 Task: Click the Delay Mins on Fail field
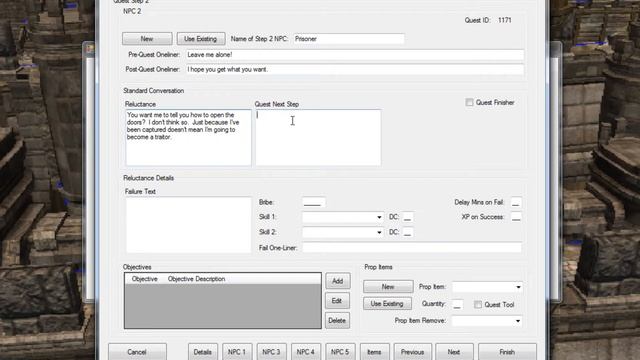pos(516,202)
